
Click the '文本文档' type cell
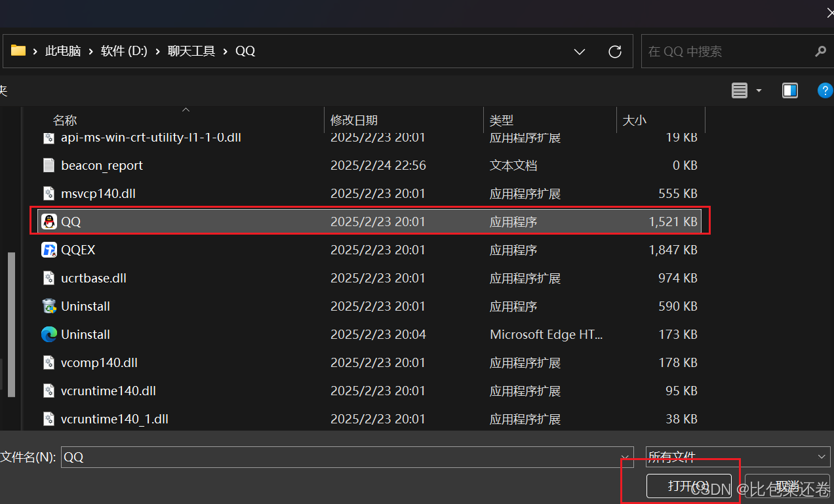[x=513, y=165]
